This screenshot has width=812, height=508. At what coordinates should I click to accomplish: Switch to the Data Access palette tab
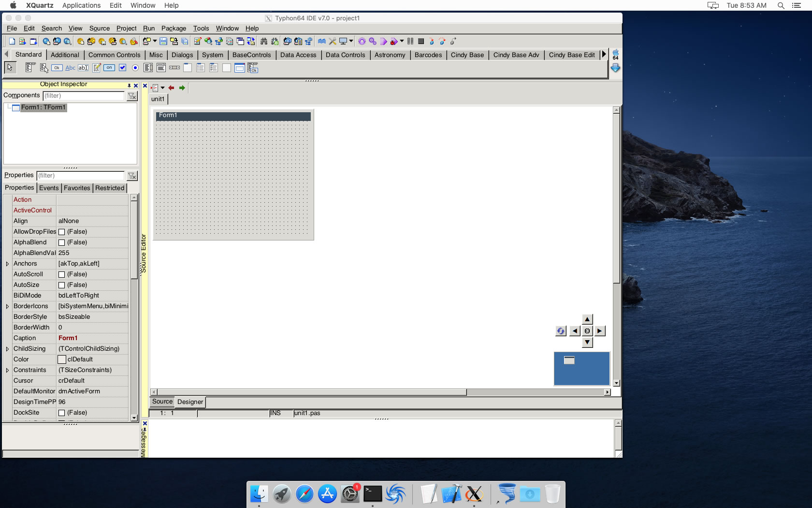[x=298, y=55]
